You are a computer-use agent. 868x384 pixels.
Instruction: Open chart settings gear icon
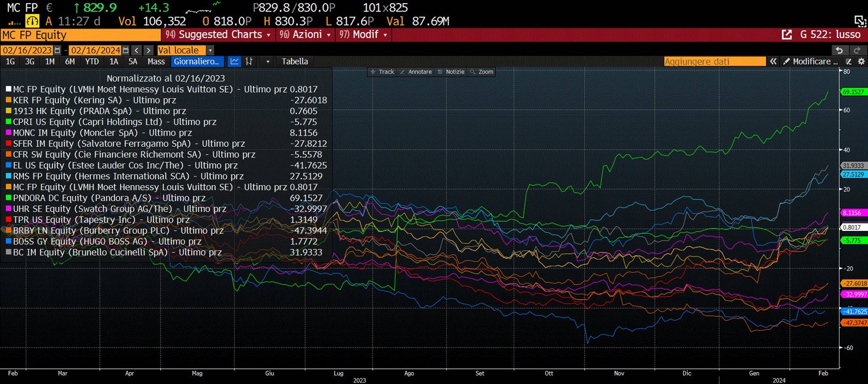click(x=861, y=62)
